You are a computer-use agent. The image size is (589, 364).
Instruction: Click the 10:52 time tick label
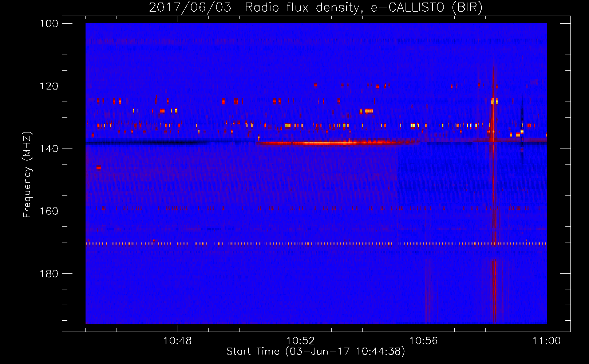click(301, 341)
